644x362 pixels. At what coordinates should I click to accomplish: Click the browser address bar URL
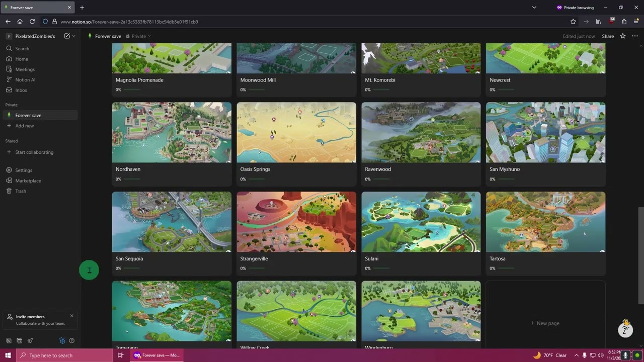pyautogui.click(x=129, y=22)
